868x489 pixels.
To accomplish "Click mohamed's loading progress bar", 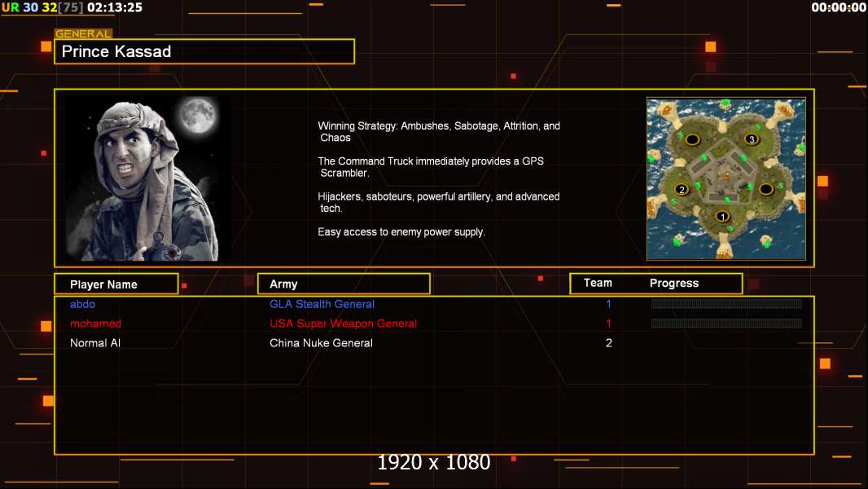I will pos(726,324).
